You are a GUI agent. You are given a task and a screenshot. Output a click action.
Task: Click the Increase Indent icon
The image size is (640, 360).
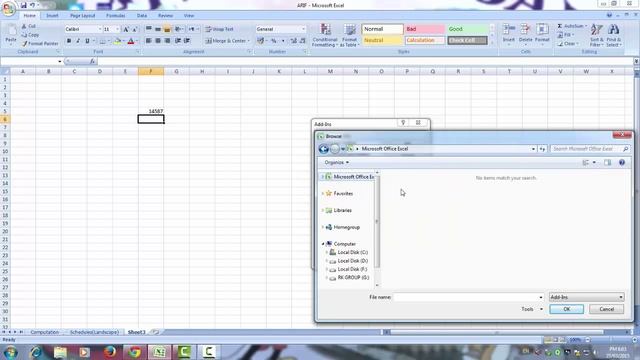(x=187, y=41)
